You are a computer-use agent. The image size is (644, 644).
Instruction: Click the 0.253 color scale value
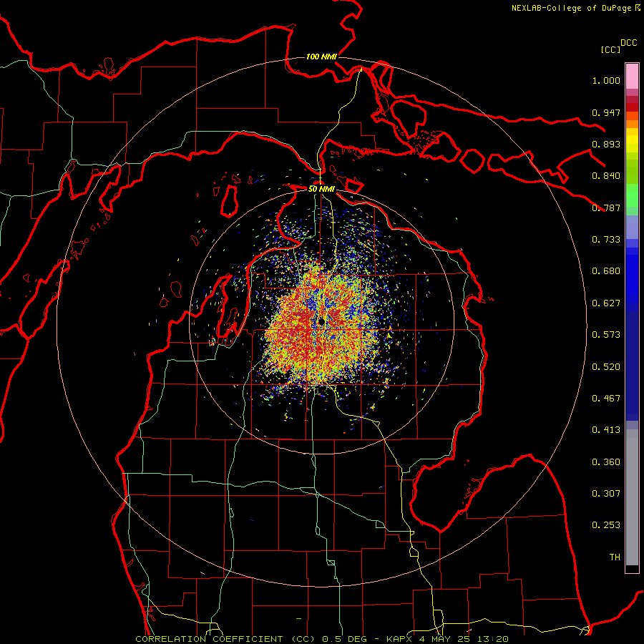[x=606, y=525]
